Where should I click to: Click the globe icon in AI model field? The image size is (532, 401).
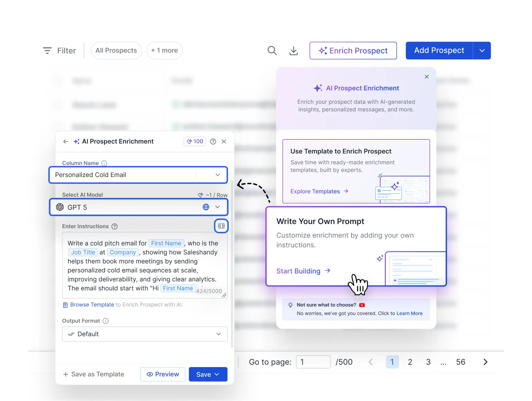tap(206, 207)
